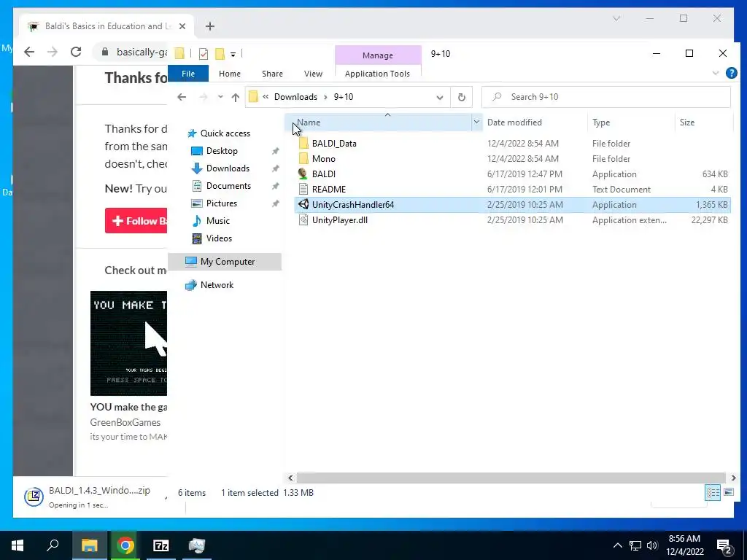The width and height of the screenshot is (747, 560).
Task: Customize quick access toolbar dropdown
Action: point(233,54)
